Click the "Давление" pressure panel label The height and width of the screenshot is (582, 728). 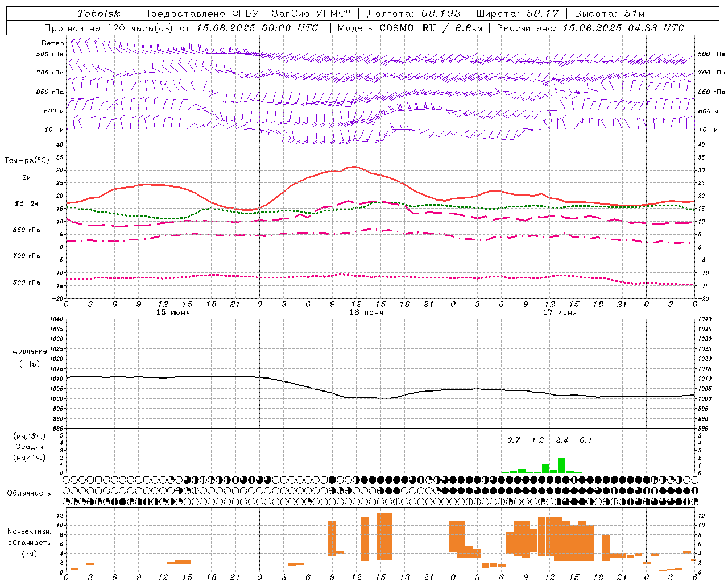click(x=30, y=351)
